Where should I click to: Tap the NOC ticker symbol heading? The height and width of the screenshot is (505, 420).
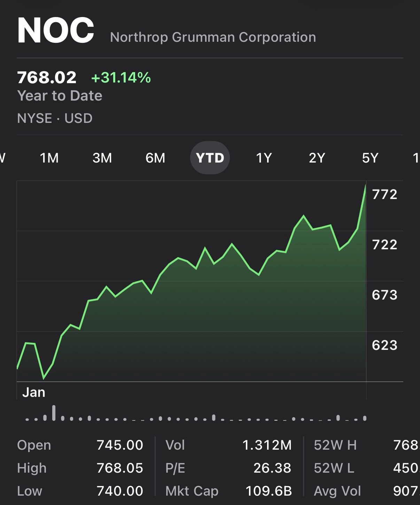(56, 31)
